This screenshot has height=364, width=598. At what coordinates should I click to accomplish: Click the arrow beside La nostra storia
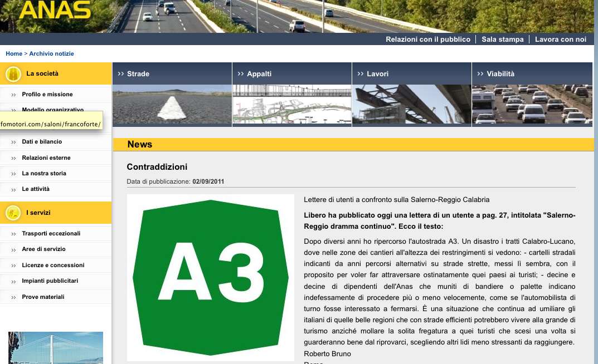point(14,174)
